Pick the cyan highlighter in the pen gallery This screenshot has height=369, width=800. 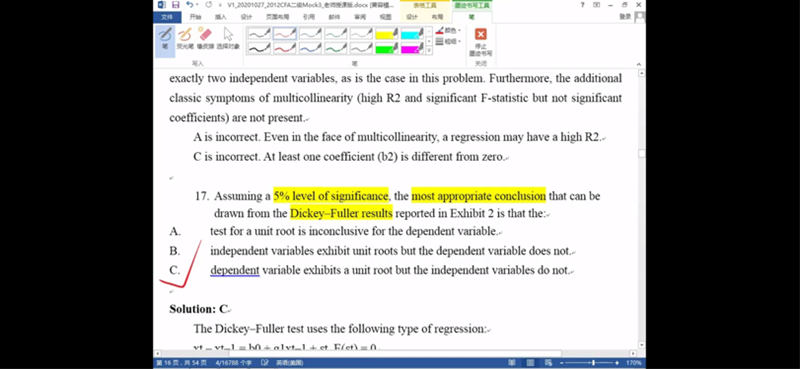[412, 34]
